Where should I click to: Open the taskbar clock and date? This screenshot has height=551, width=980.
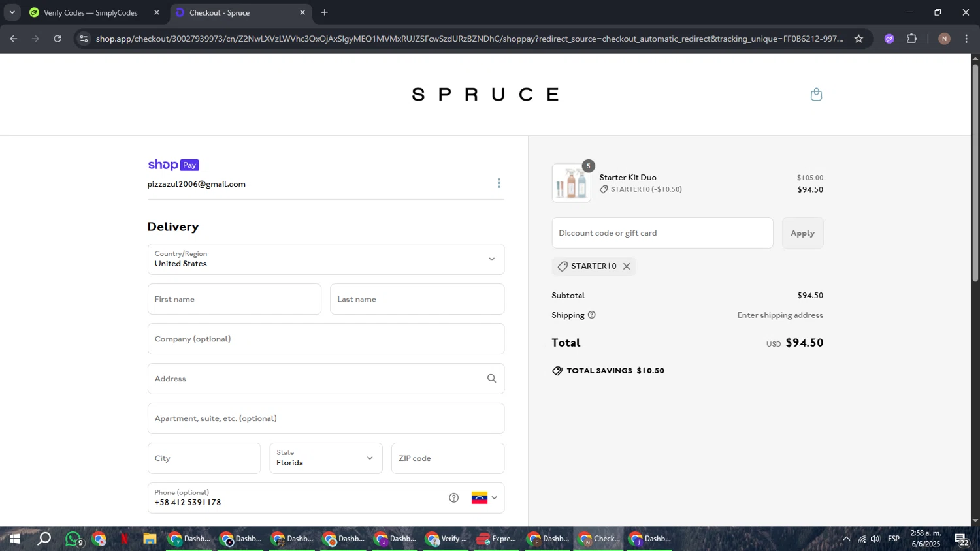click(926, 539)
